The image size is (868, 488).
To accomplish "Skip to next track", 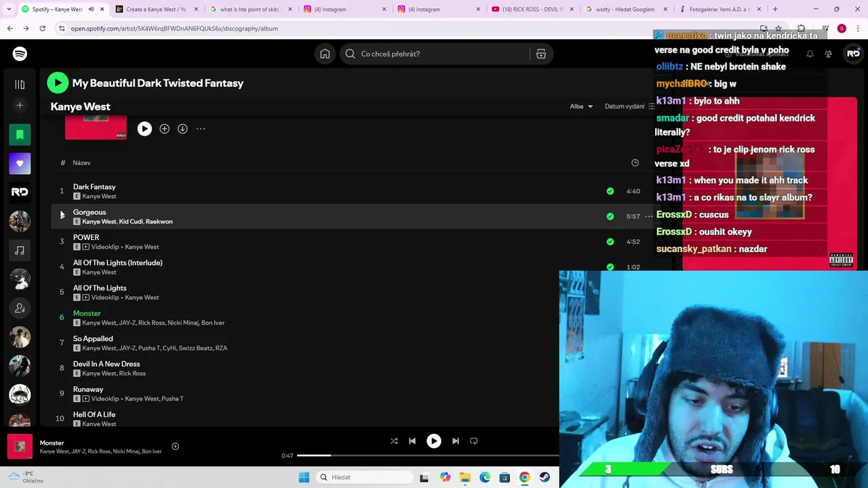I will tap(456, 441).
